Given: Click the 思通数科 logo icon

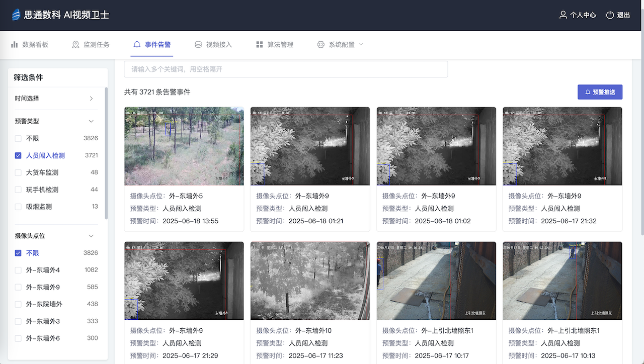Looking at the screenshot, I should click(16, 15).
